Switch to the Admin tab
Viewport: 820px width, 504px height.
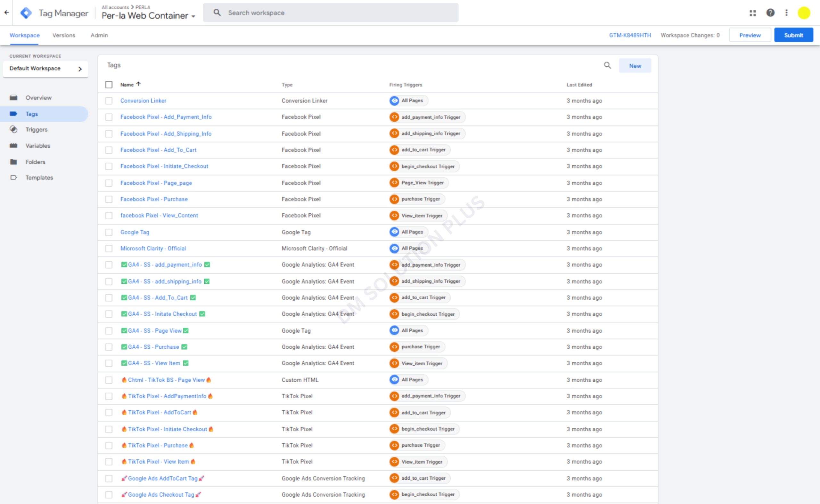[99, 35]
